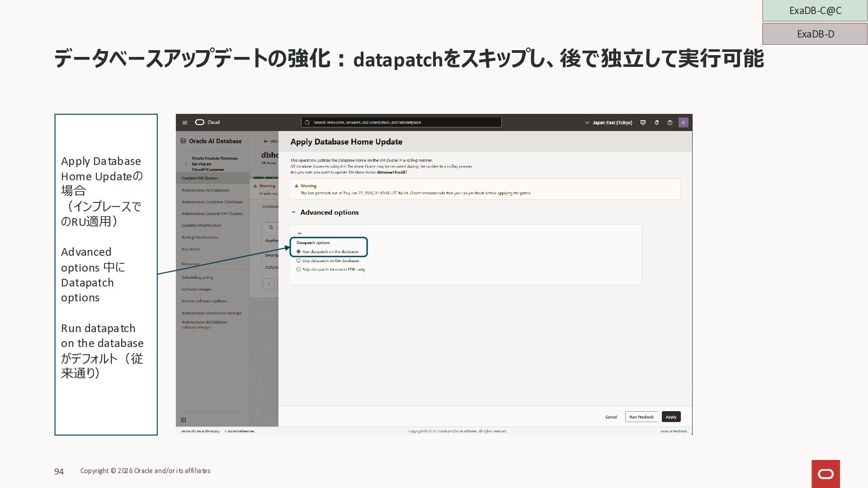The width and height of the screenshot is (868, 488).
Task: Collapse the Advanced options section
Action: coord(293,212)
